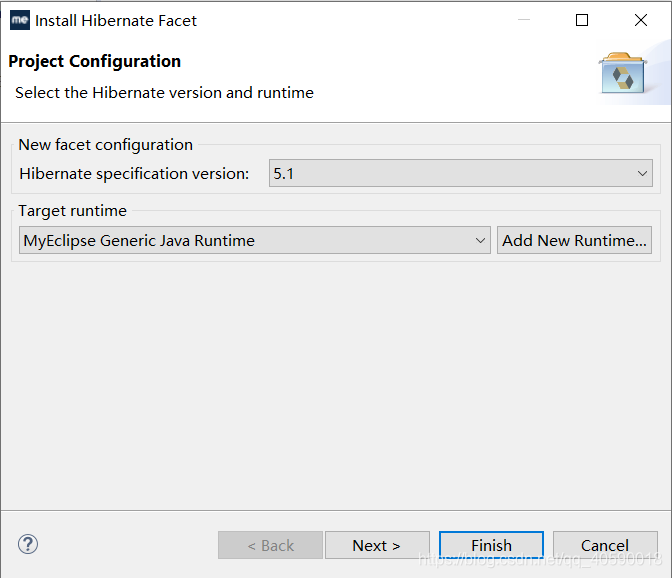Click the 'Hibernate specification version:' label

134,174
